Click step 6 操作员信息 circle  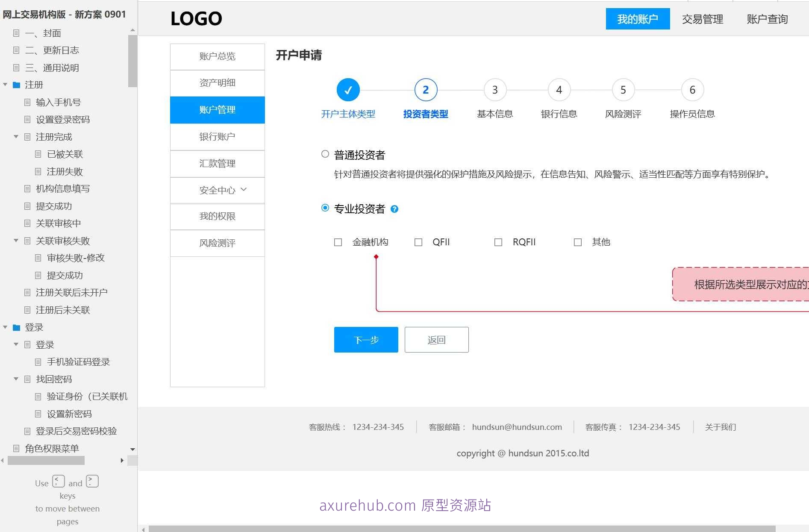pyautogui.click(x=692, y=90)
